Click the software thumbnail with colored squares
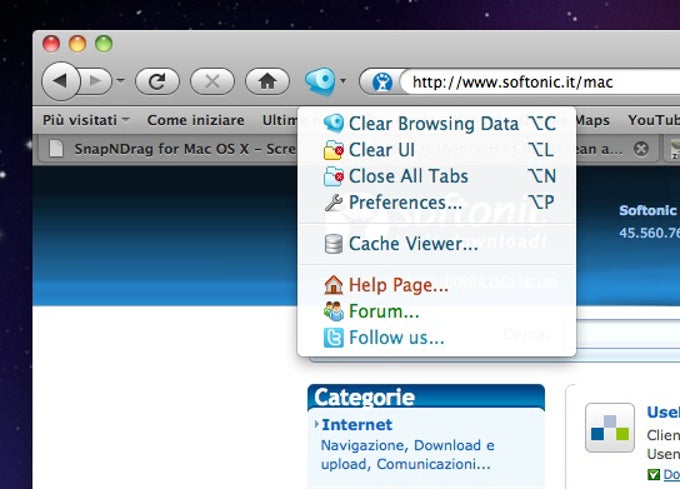The width and height of the screenshot is (680, 489). click(x=609, y=427)
